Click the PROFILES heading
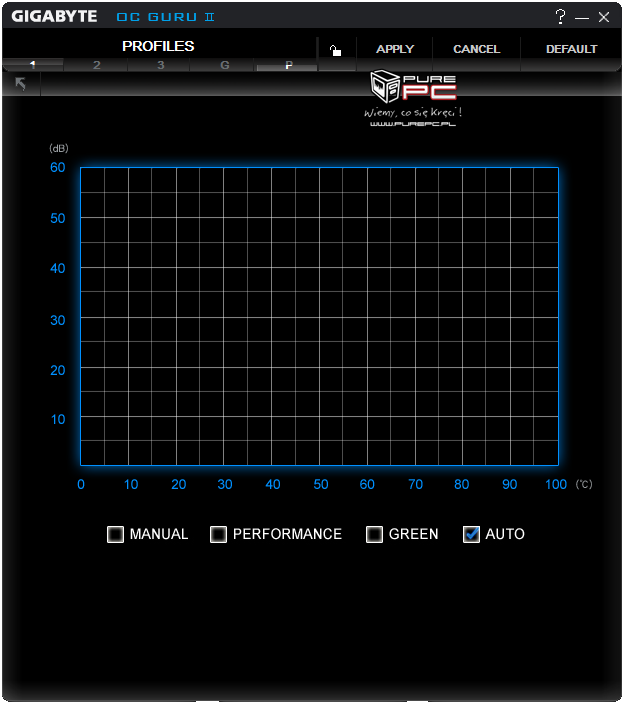Image resolution: width=625 pixels, height=705 pixels. 158,46
